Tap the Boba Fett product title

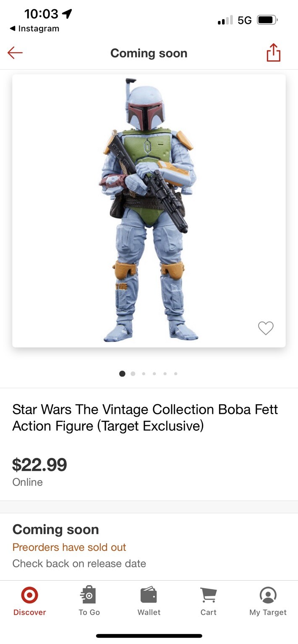pos(145,418)
